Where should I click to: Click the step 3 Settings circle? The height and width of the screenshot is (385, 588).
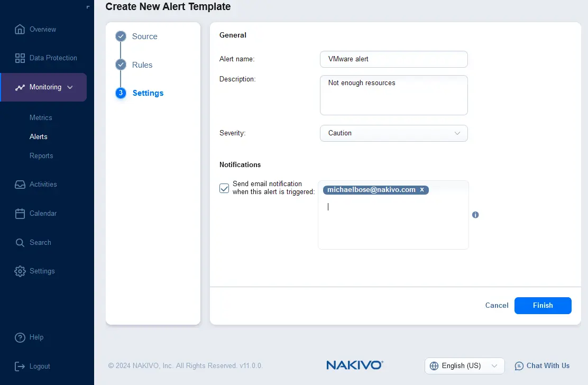(121, 93)
